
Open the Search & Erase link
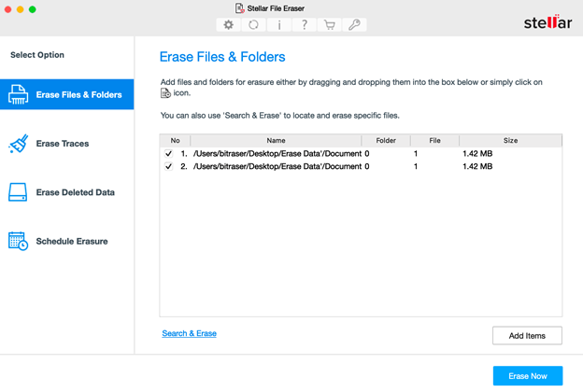point(190,333)
